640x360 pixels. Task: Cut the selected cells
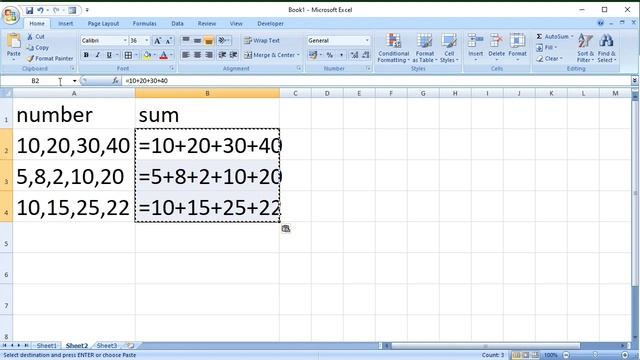[x=36, y=37]
